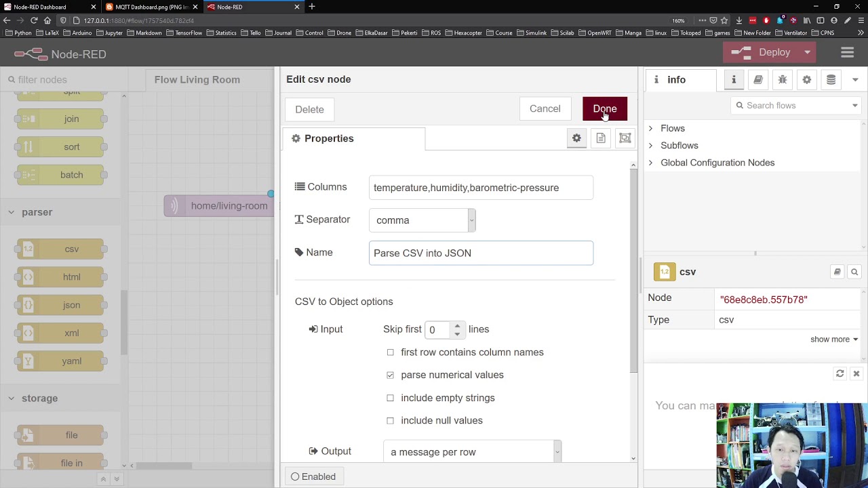
Task: Open the configuration nodes gear sidebar icon
Action: tap(807, 80)
